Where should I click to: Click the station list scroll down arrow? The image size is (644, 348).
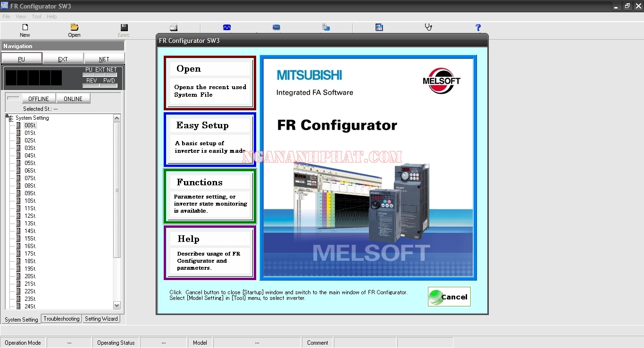coord(117,305)
